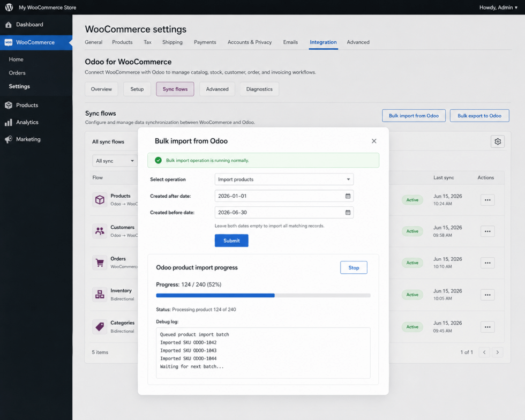
Task: Open the Setup sub-tab
Action: [x=137, y=89]
